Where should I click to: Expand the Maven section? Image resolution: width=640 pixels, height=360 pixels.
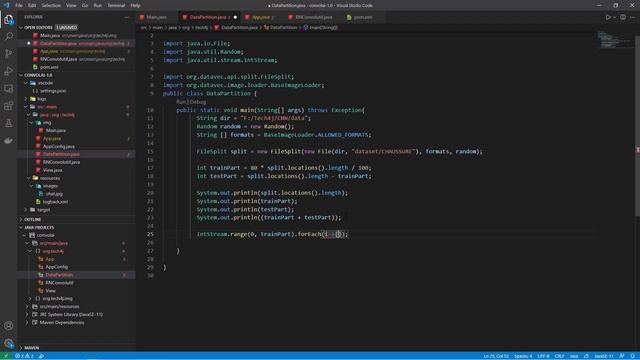77,348
